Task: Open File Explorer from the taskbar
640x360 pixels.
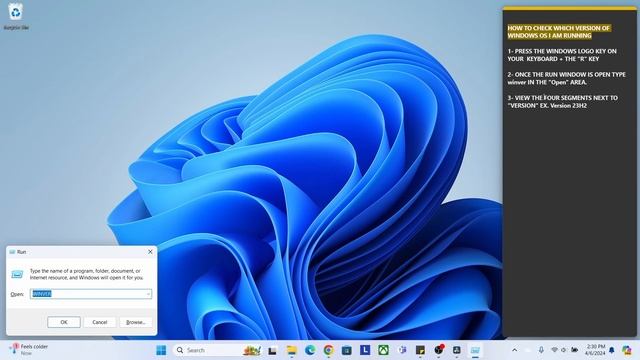Action: click(x=291, y=350)
